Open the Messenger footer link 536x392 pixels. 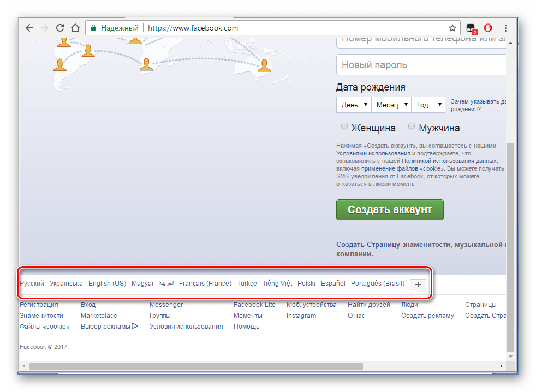tap(166, 305)
